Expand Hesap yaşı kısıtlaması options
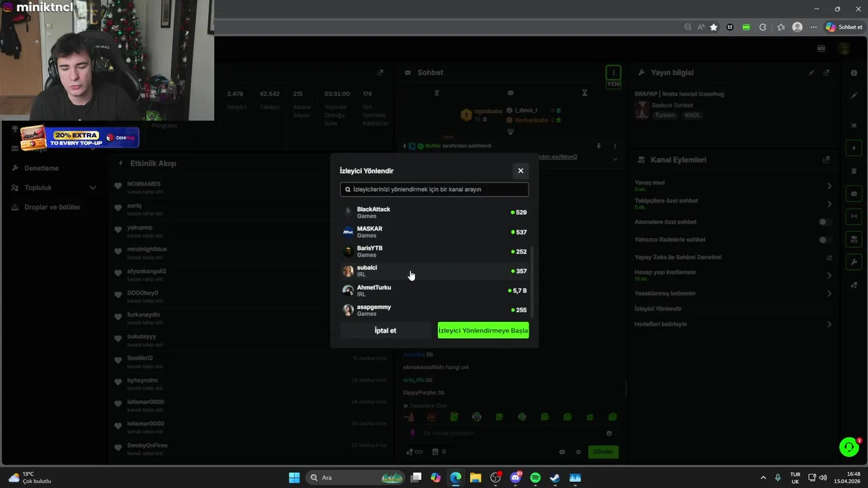The height and width of the screenshot is (488, 868). point(829,275)
